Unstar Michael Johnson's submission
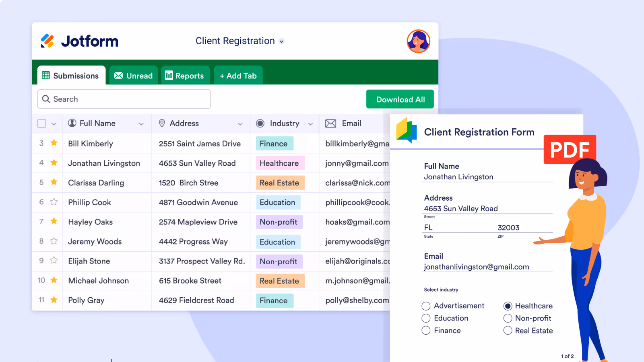This screenshot has height=362, width=644. coord(54,280)
